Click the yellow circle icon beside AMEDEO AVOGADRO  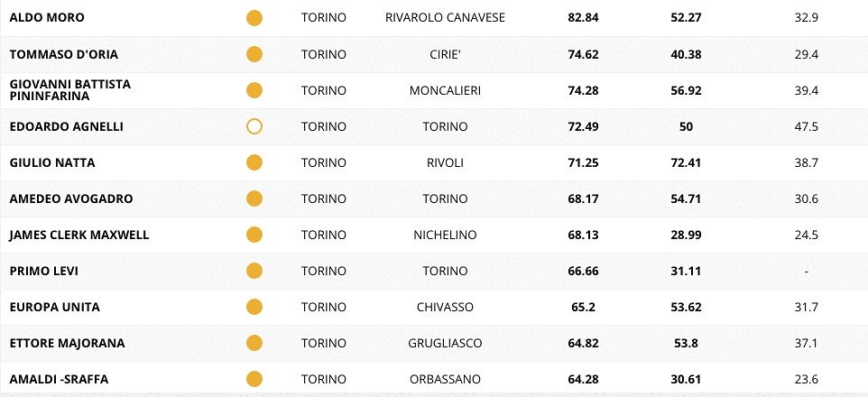[x=254, y=198]
